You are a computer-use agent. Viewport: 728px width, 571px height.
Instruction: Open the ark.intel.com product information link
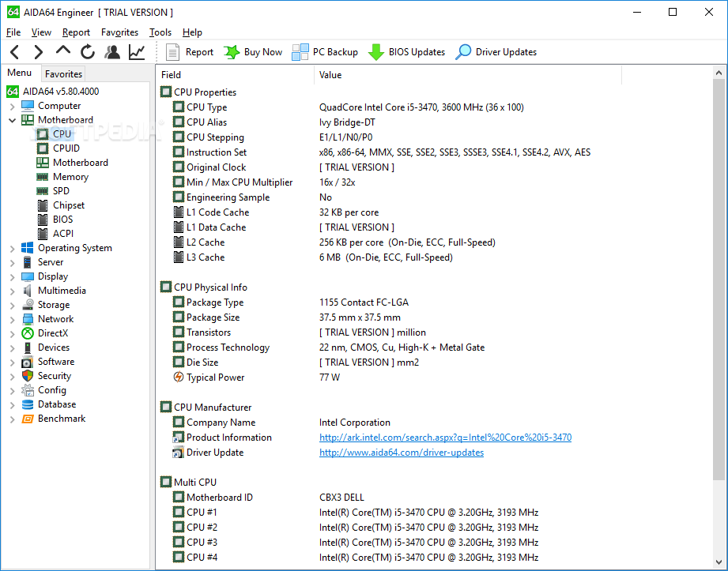coord(445,438)
